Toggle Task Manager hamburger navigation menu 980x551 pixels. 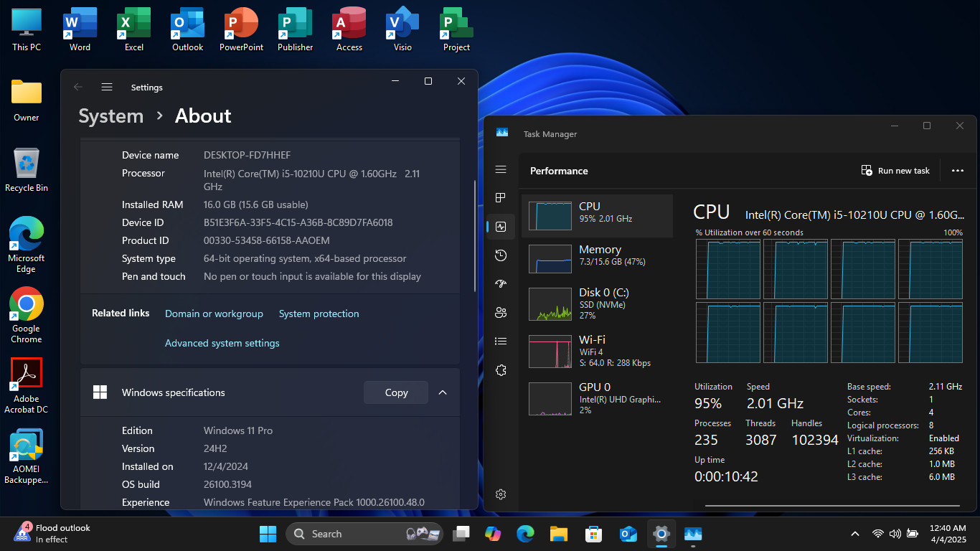501,169
